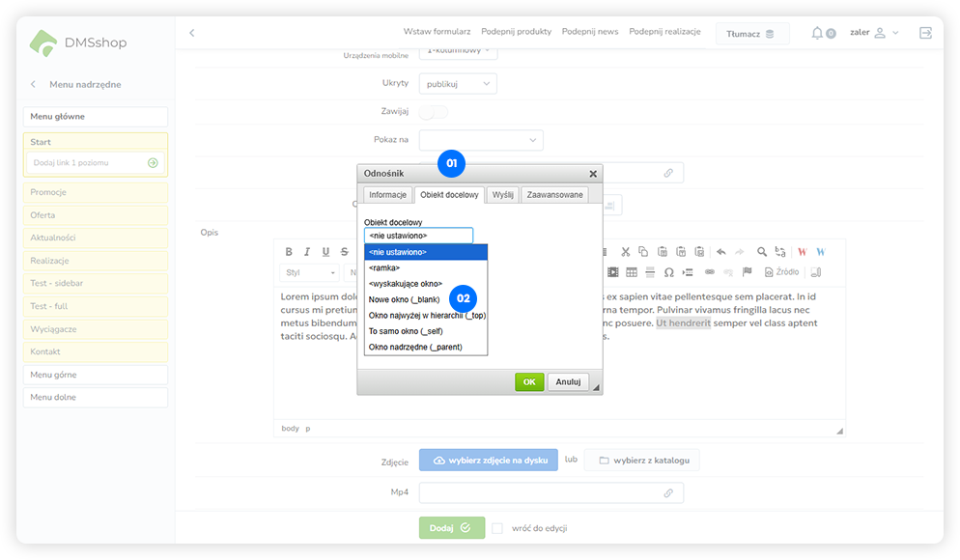Expand the 'Pokaz na' dropdown

click(481, 140)
